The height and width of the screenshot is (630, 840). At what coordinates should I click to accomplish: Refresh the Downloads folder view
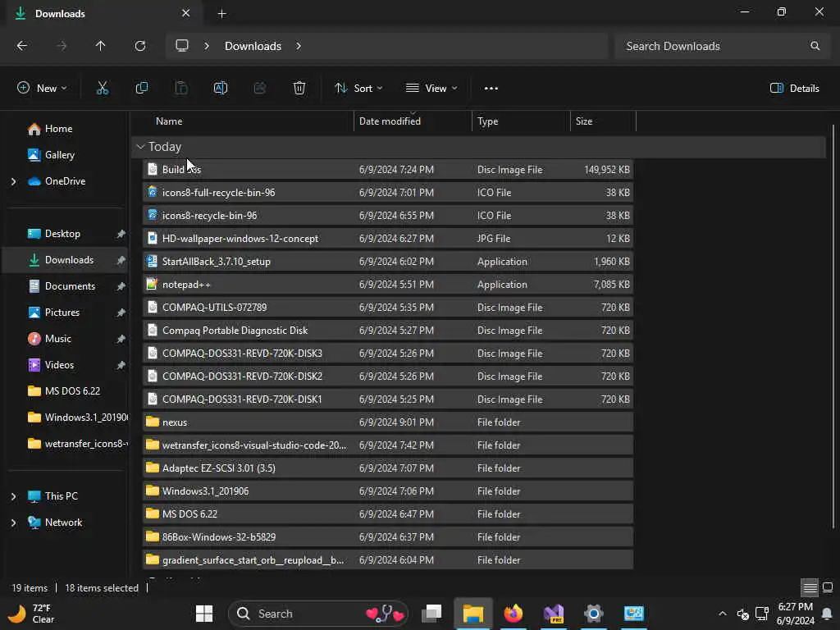[139, 46]
